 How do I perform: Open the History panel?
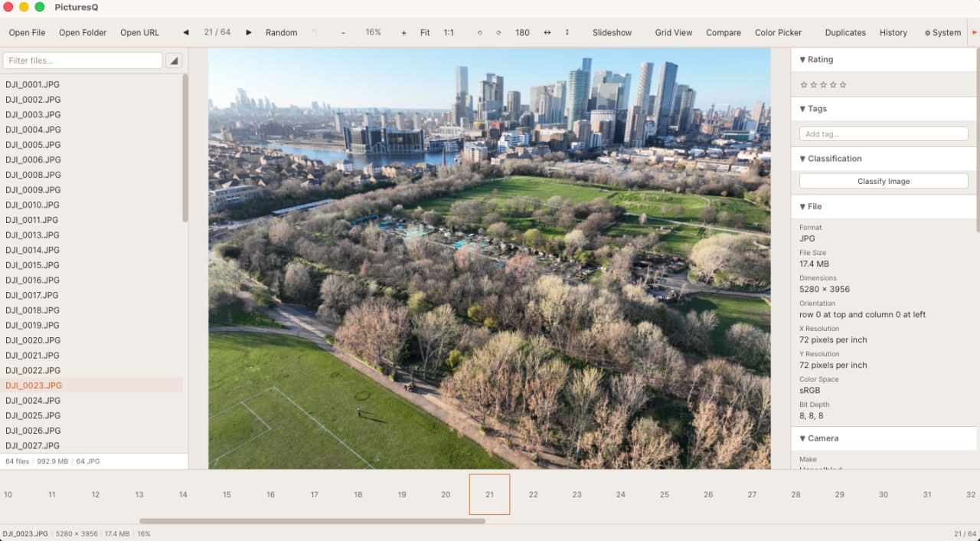coord(893,32)
